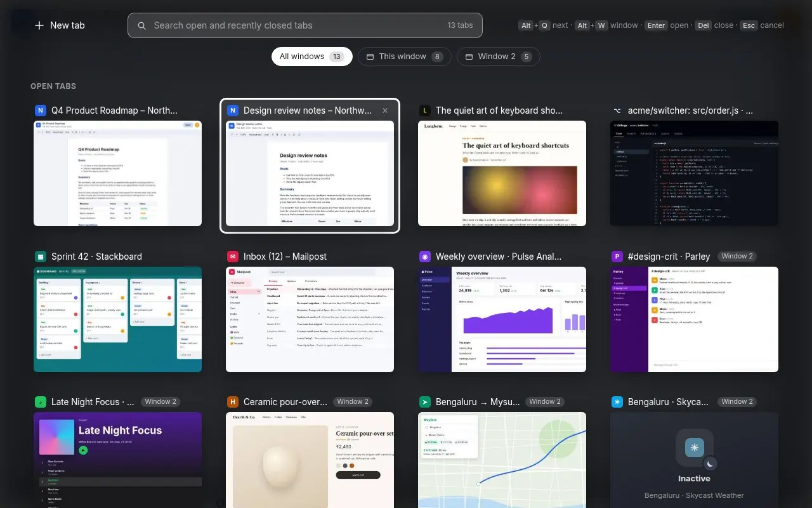The width and height of the screenshot is (812, 508).
Task: Click the Bengaluru to Mysuru route favicon
Action: tap(425, 402)
